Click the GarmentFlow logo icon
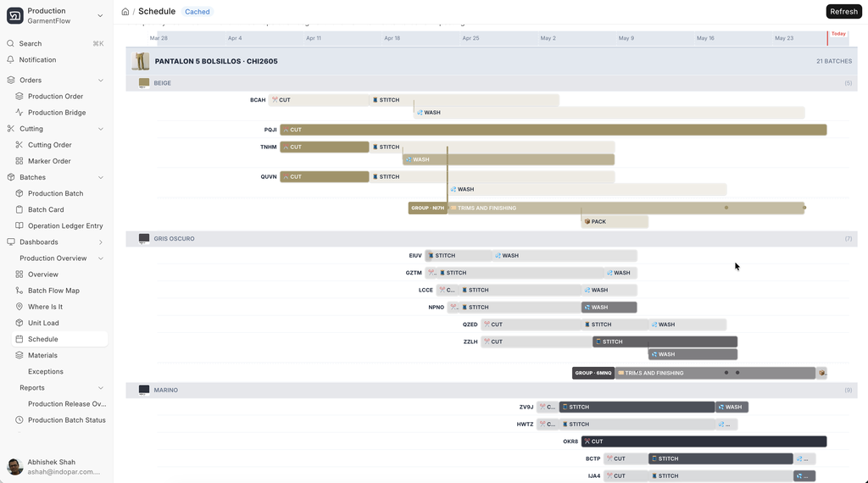 pos(15,15)
